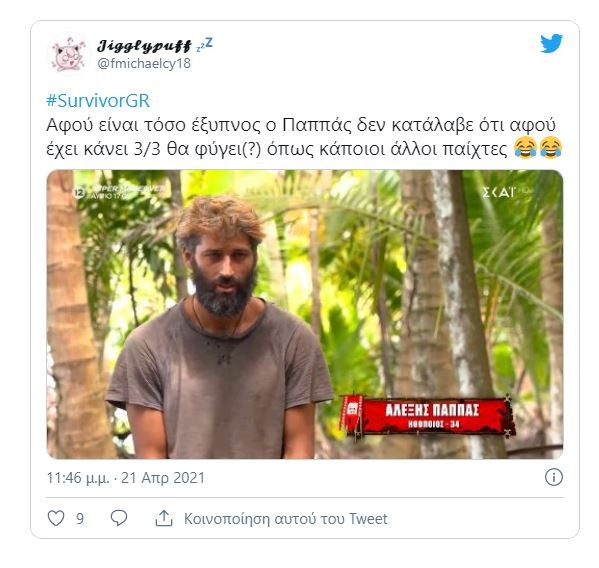The height and width of the screenshot is (568, 599).
Task: Click the like count number 9
Action: tap(80, 519)
